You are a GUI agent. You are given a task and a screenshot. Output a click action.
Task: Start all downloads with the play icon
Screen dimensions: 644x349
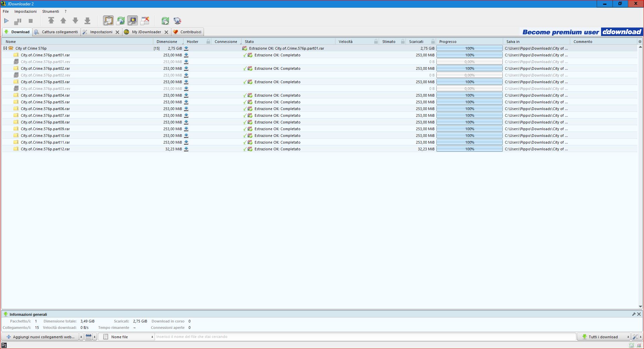click(x=6, y=21)
